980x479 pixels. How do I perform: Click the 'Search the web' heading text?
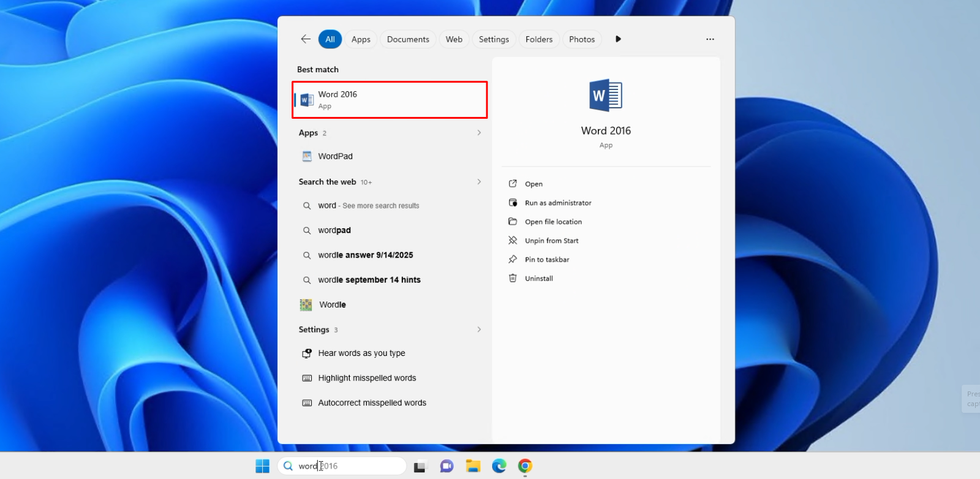click(x=327, y=182)
